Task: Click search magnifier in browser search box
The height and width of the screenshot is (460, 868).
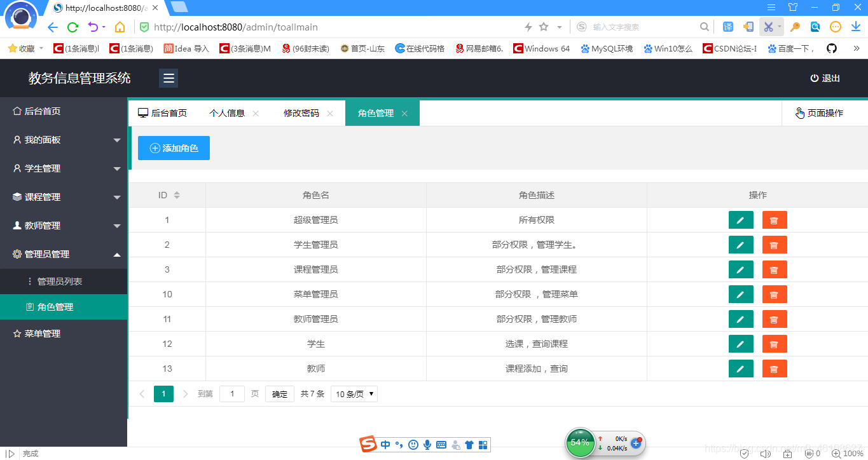Action: 704,27
